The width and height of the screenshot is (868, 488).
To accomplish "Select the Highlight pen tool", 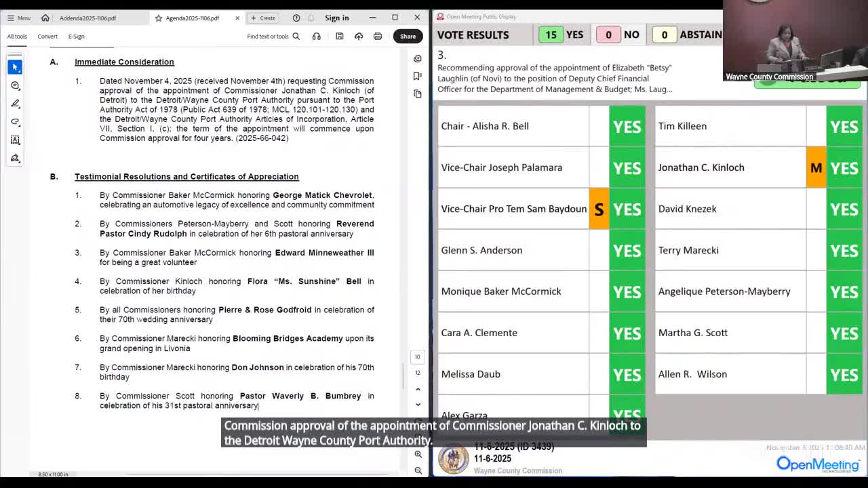I will (15, 104).
